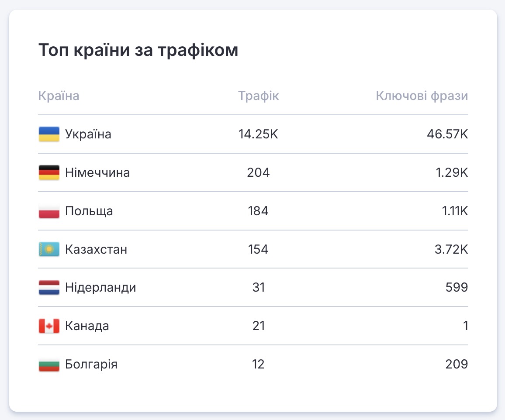Click the Kazakhstan flag icon

[x=49, y=250]
